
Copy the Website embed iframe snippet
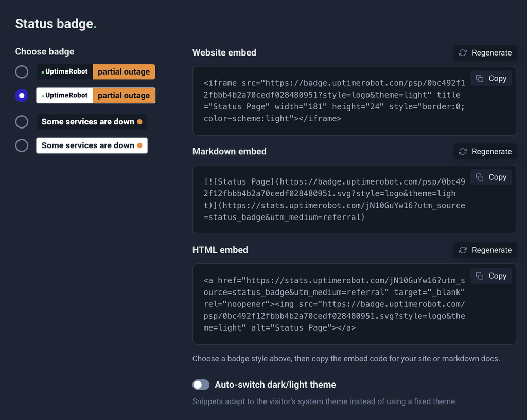point(491,78)
